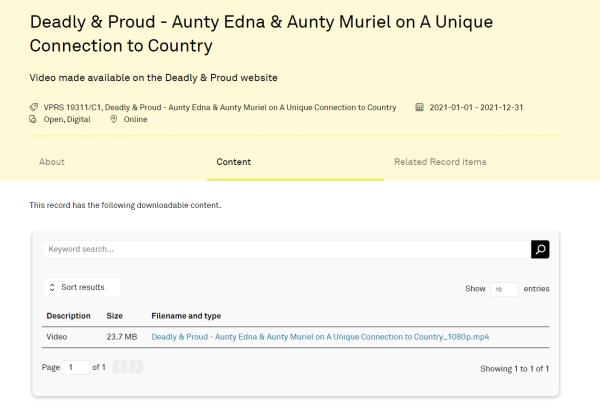Click the up-down arrows icon in Sort results

[x=52, y=287]
